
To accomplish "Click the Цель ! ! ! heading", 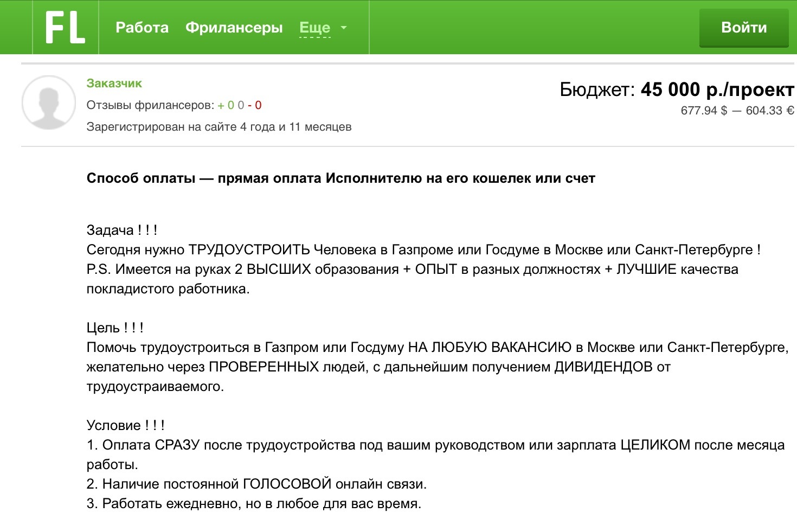I will point(115,328).
